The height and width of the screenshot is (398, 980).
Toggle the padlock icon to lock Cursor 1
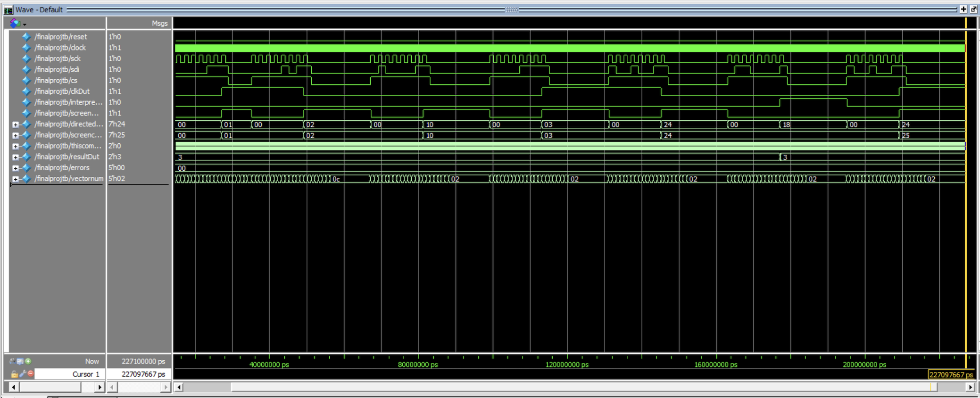click(x=15, y=374)
